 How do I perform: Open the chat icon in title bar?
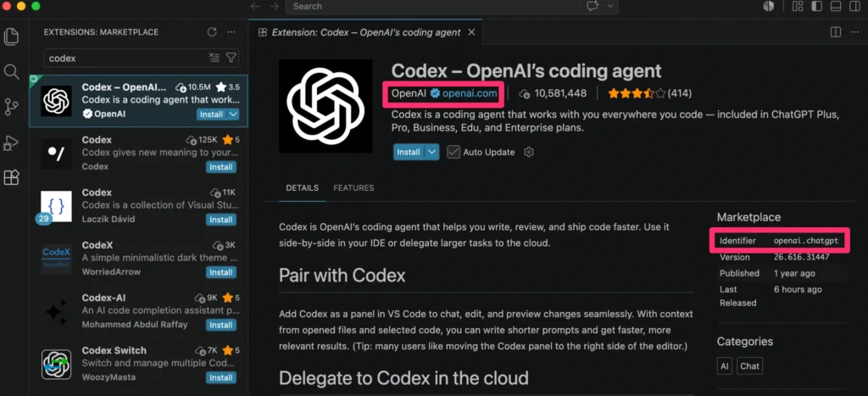593,6
